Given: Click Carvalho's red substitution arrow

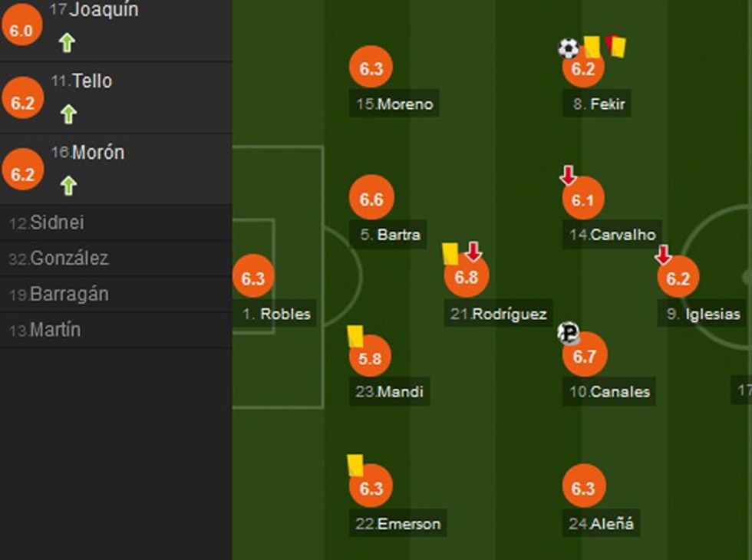Looking at the screenshot, I should pyautogui.click(x=568, y=176).
